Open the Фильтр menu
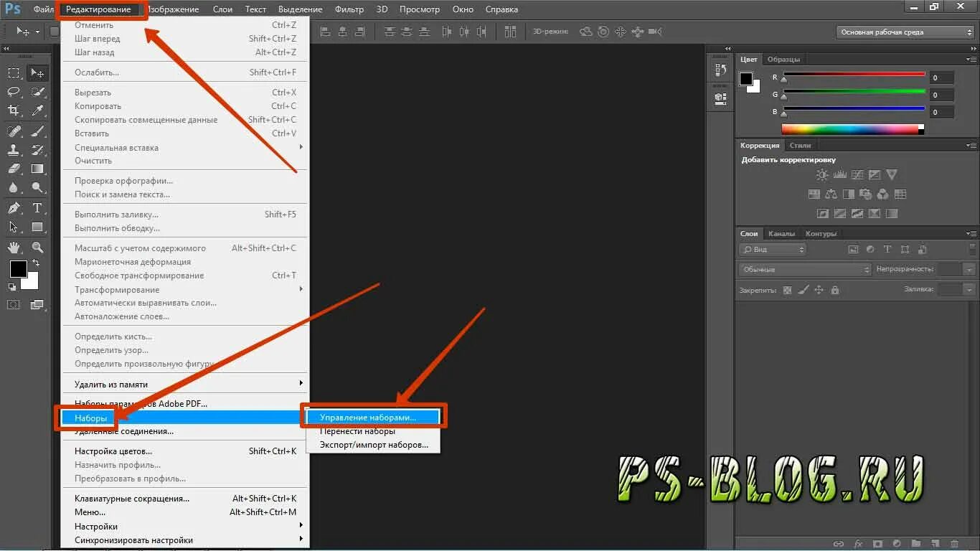The image size is (980, 551). point(349,9)
